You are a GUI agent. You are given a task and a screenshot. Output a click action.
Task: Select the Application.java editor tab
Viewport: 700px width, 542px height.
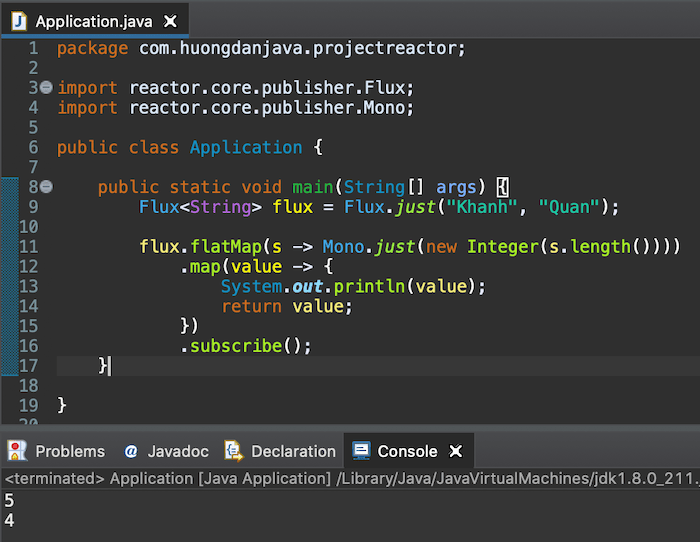tap(95, 21)
